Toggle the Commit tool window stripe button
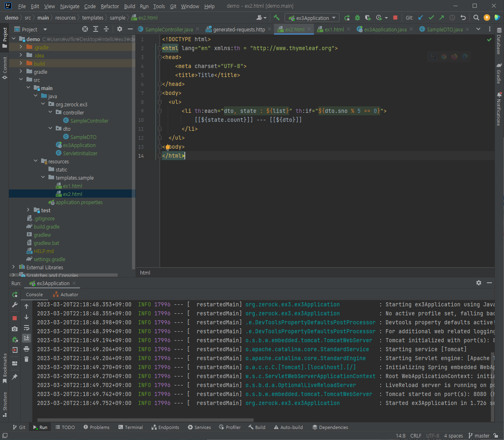The image size is (504, 440). 4,67
